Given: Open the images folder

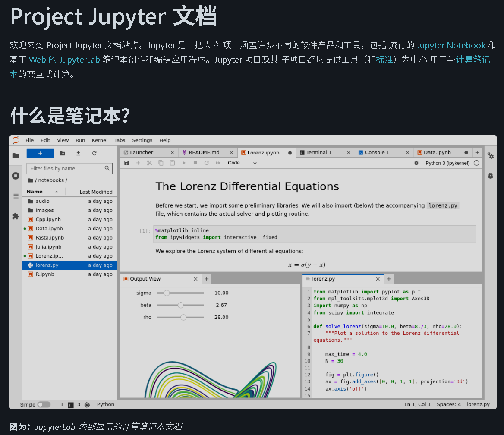Looking at the screenshot, I should tap(70, 210).
